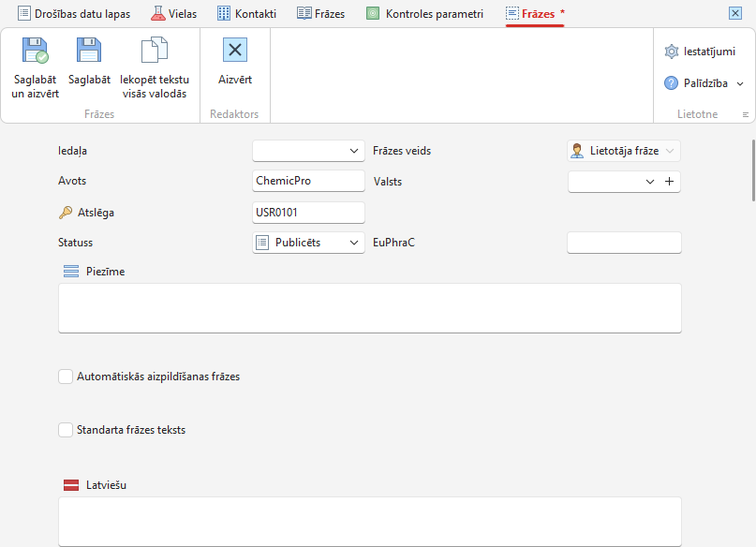Click the vertical scrollbar thumb

(753, 170)
